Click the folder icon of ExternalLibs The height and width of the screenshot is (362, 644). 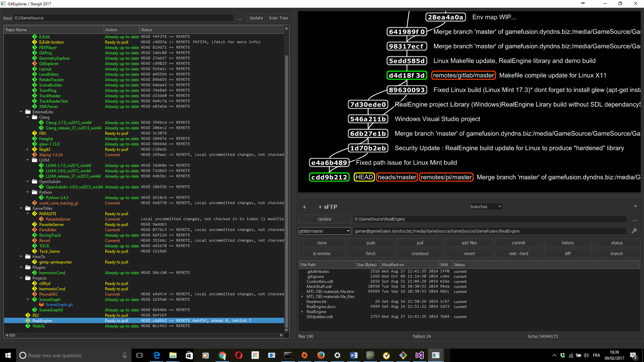click(28, 112)
